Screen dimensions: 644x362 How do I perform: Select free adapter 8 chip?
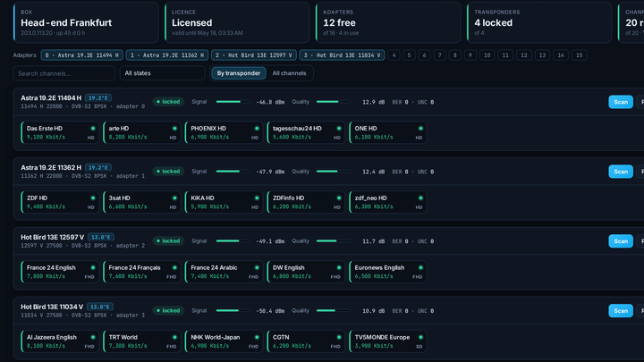point(454,55)
